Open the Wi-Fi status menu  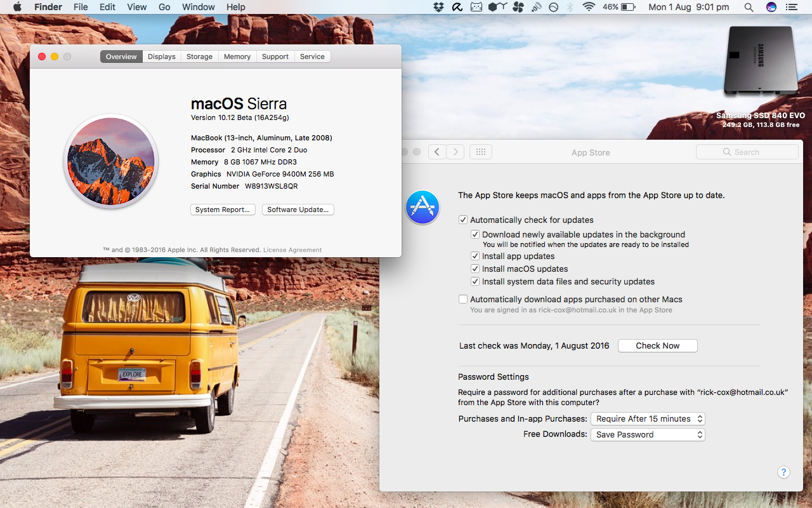click(x=589, y=7)
